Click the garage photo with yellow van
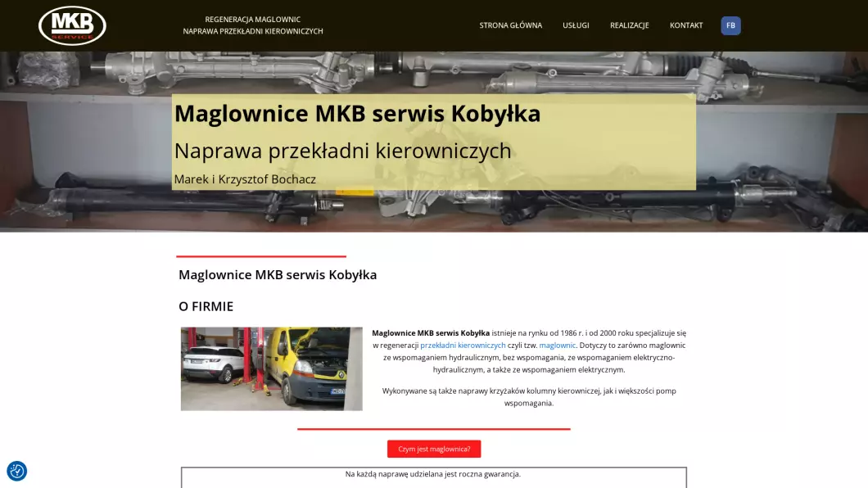The width and height of the screenshot is (868, 488). click(x=271, y=368)
